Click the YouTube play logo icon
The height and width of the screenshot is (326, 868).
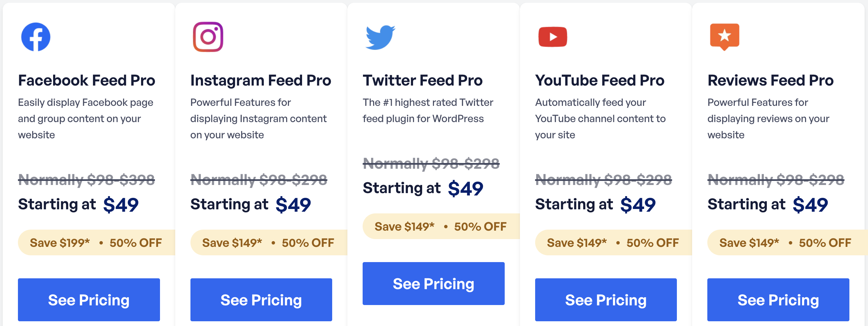click(x=553, y=37)
